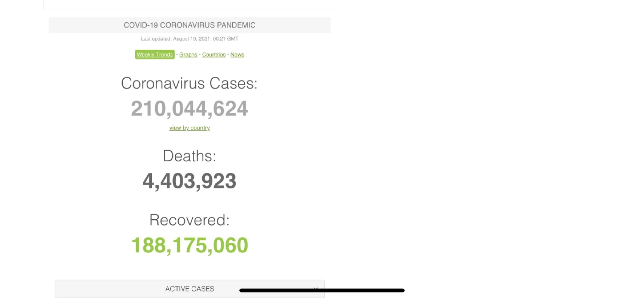
Task: Open the Weekly Trends page
Action: (x=155, y=54)
